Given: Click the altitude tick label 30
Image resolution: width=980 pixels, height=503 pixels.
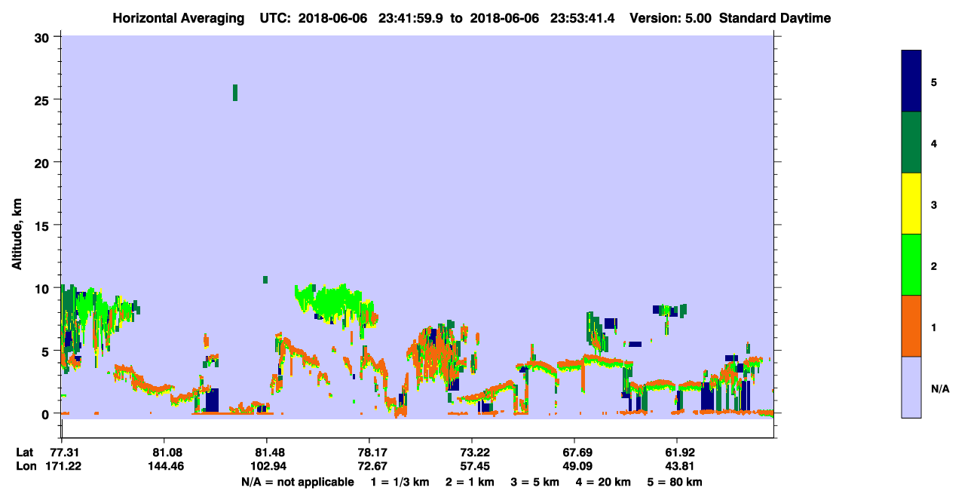Looking at the screenshot, I should click(44, 37).
